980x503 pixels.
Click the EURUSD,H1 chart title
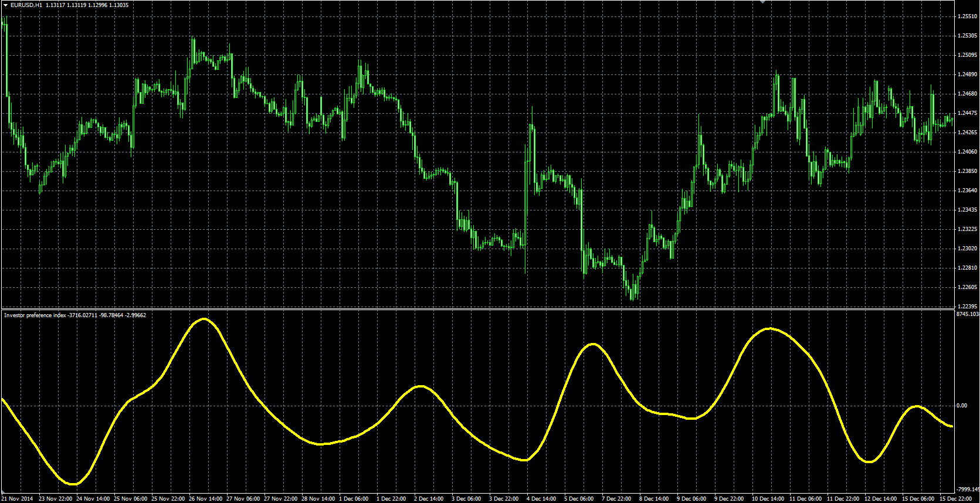pyautogui.click(x=26, y=5)
